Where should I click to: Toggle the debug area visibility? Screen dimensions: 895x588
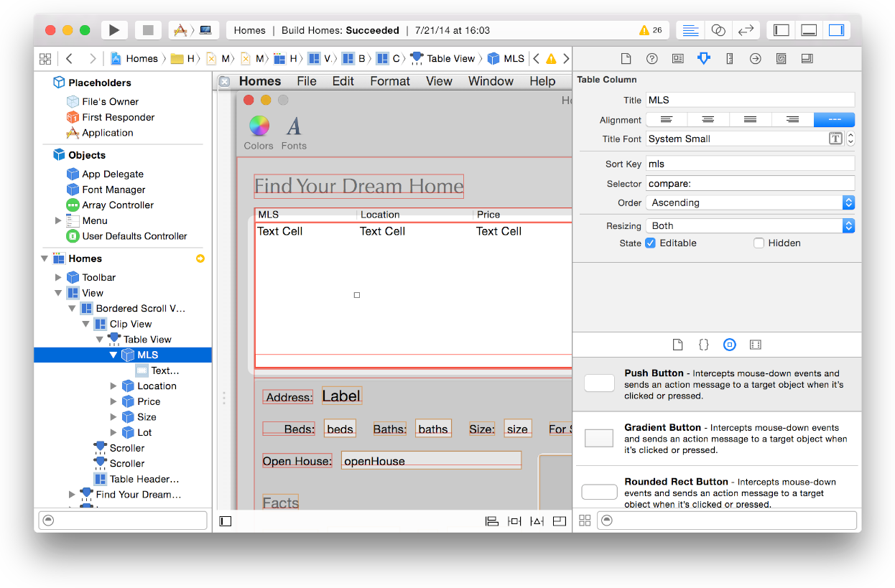click(x=809, y=29)
